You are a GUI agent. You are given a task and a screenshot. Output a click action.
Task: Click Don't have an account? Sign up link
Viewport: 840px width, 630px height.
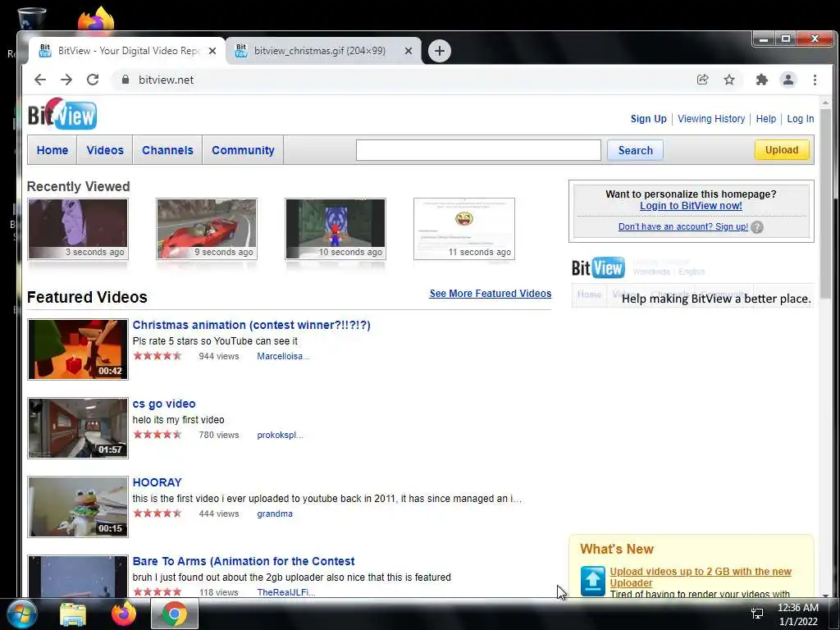(683, 226)
